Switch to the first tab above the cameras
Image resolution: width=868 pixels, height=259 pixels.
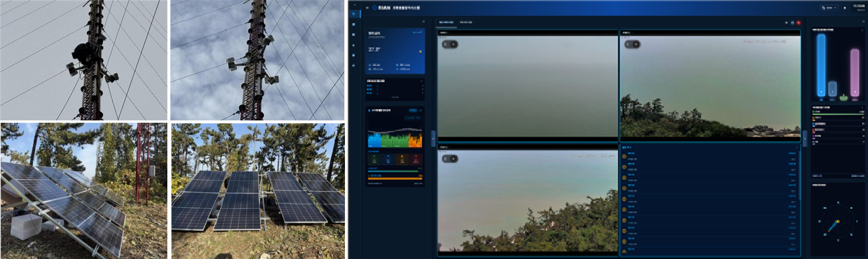click(x=446, y=22)
